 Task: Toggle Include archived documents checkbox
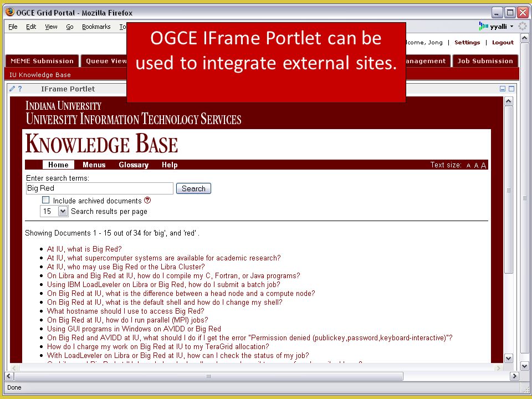(x=45, y=200)
